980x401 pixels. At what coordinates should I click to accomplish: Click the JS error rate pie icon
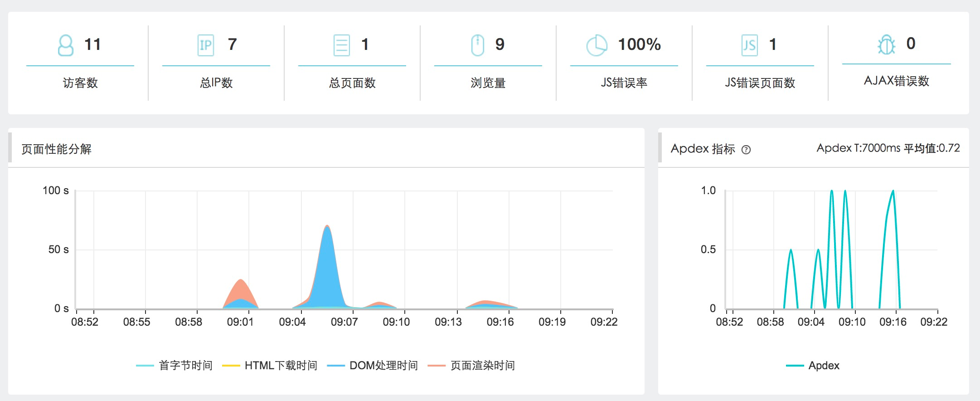pyautogui.click(x=597, y=45)
